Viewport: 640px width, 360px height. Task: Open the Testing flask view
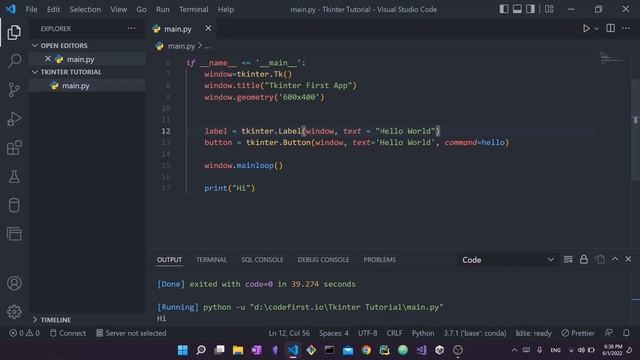(14, 176)
